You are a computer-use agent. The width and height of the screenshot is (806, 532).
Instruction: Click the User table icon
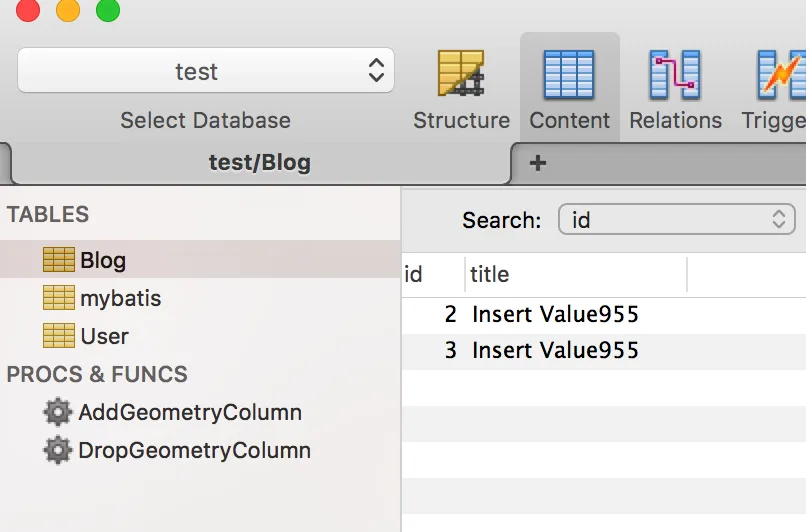(x=59, y=336)
